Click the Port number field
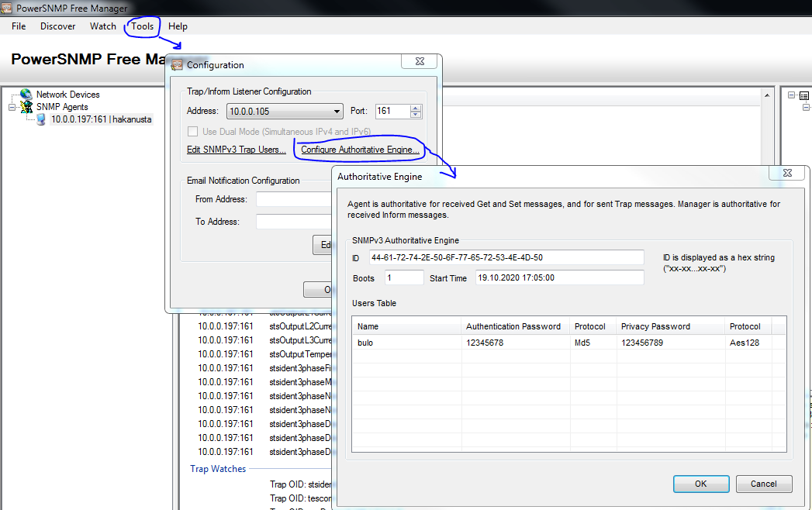Viewport: 812px width, 510px height. 392,112
